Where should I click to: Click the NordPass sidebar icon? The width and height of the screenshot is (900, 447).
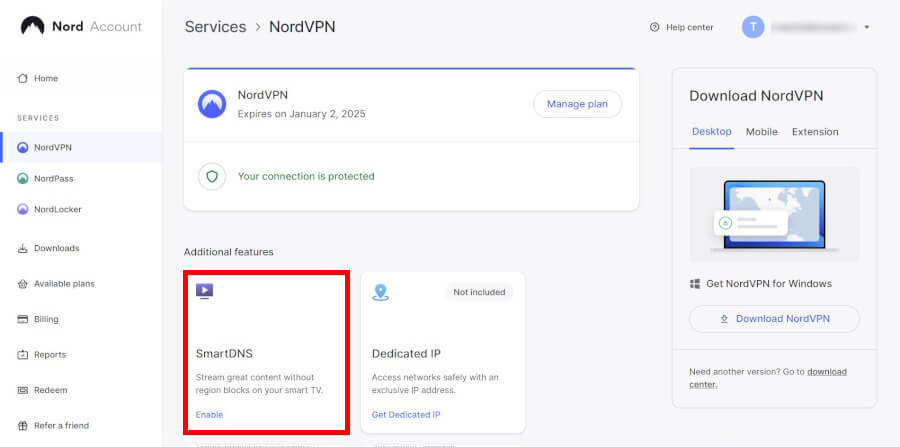[x=22, y=178]
